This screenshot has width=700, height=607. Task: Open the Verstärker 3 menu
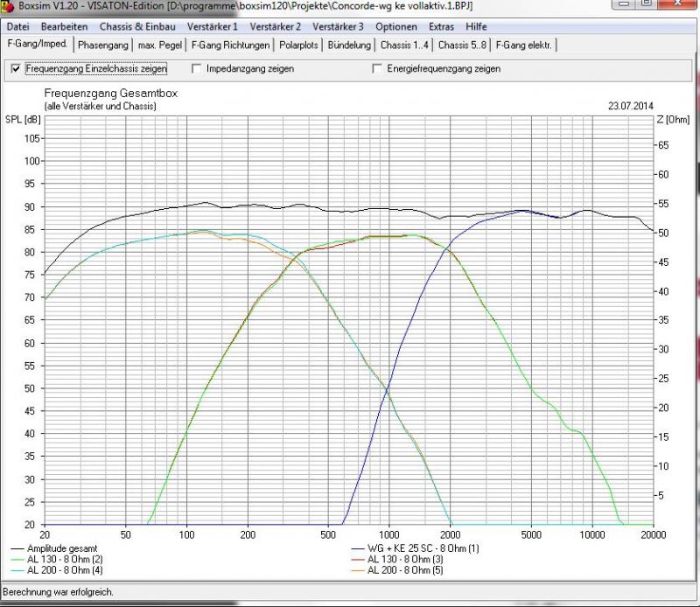point(338,27)
